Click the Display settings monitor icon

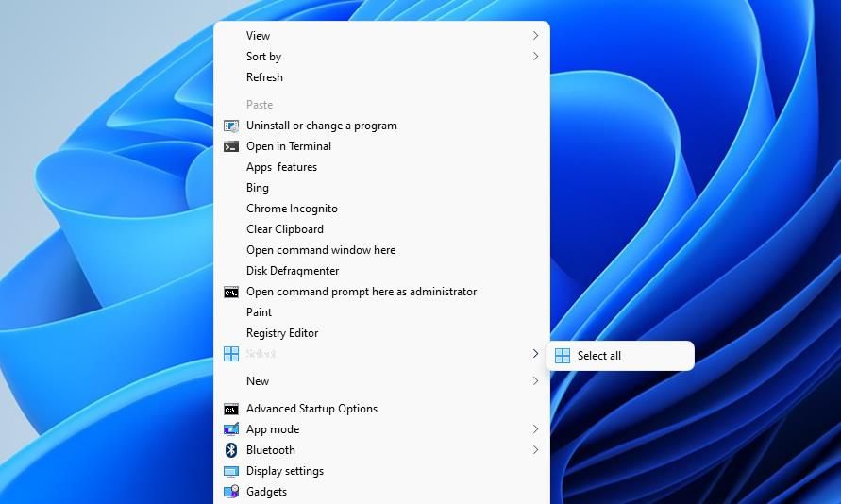pyautogui.click(x=231, y=471)
